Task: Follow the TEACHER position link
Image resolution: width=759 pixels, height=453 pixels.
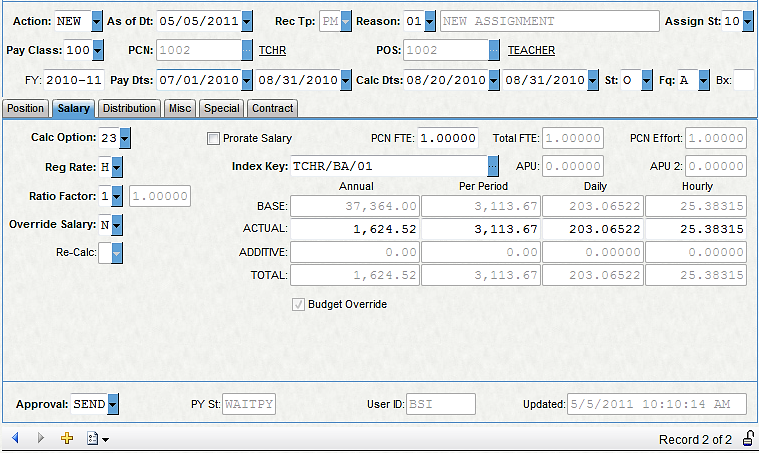Action: [531, 50]
